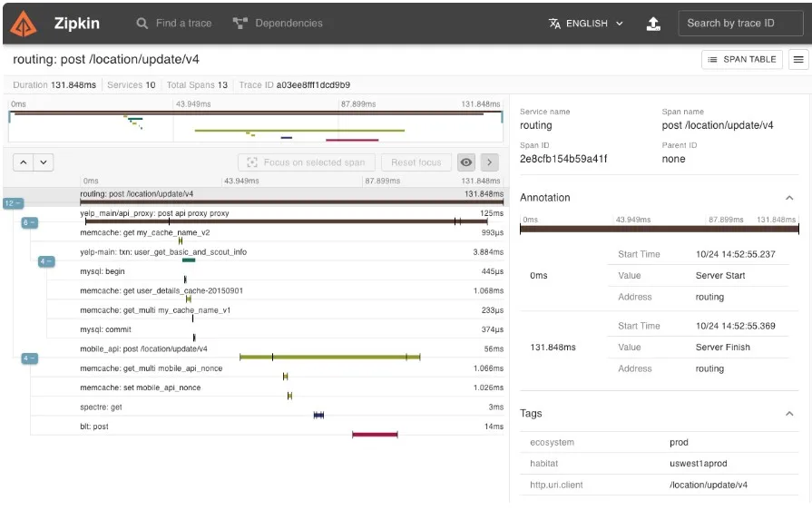Select the yelp_main/api_proxy span row

[x=291, y=217]
